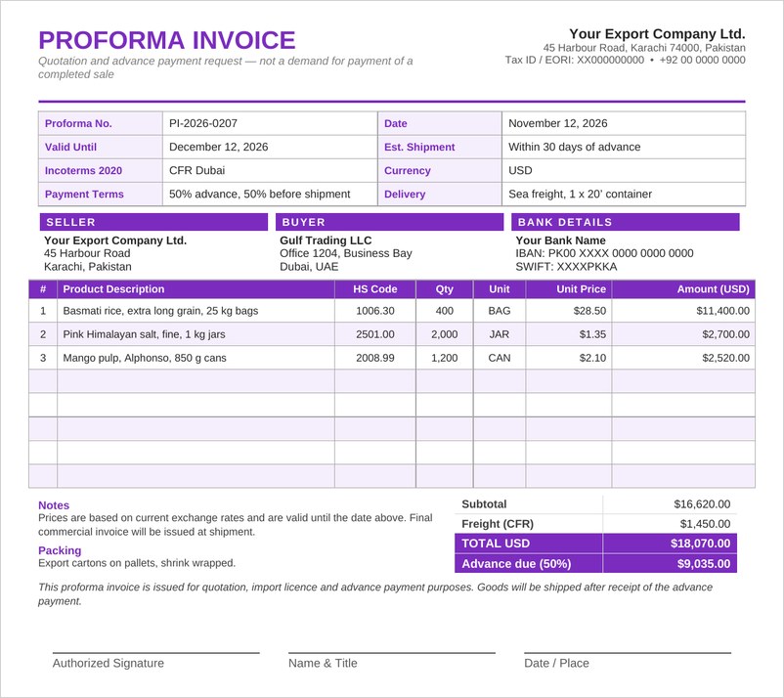Select the Mango pulp description cell
The width and height of the screenshot is (784, 698).
tap(196, 358)
